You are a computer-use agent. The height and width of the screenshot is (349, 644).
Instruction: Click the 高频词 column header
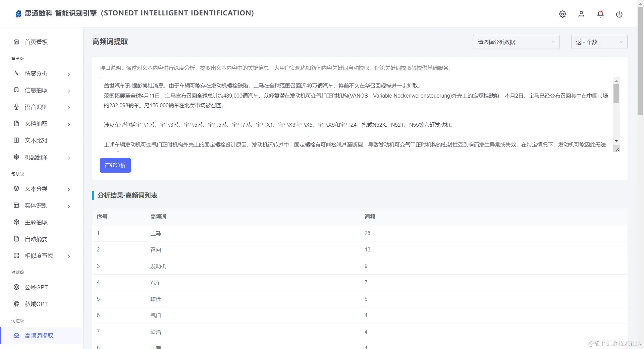[158, 217]
